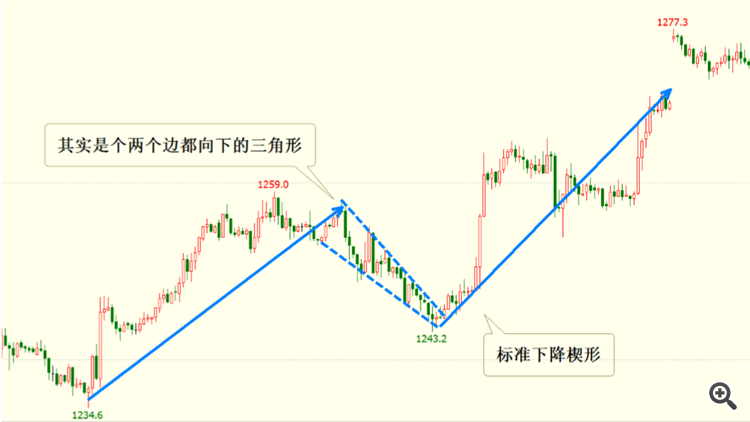The image size is (750, 422).
Task: Select the lower dashed line of the wedge
Action: [x=377, y=283]
